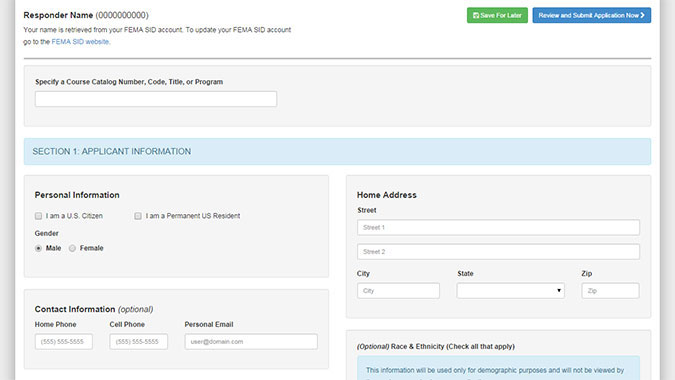675x380 pixels.
Task: Select the Female gender radio button
Action: [72, 248]
